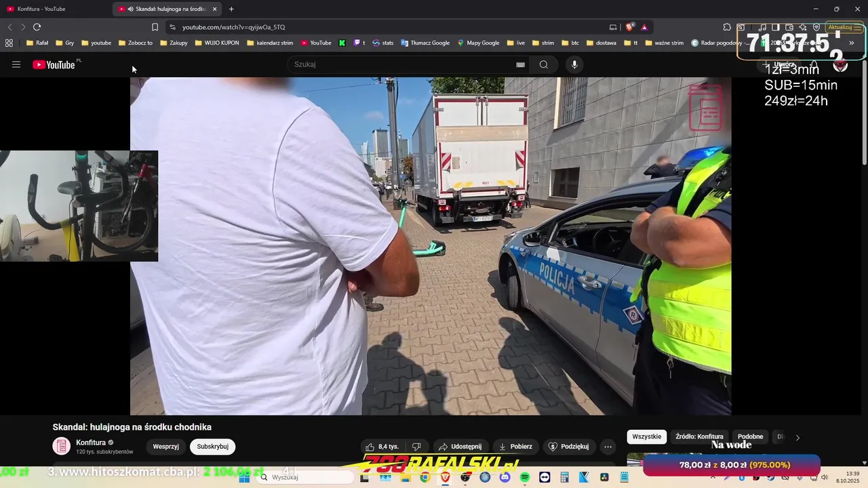Screen dimensions: 868x488
Task: Open the browser apps grid icon
Action: (x=9, y=43)
